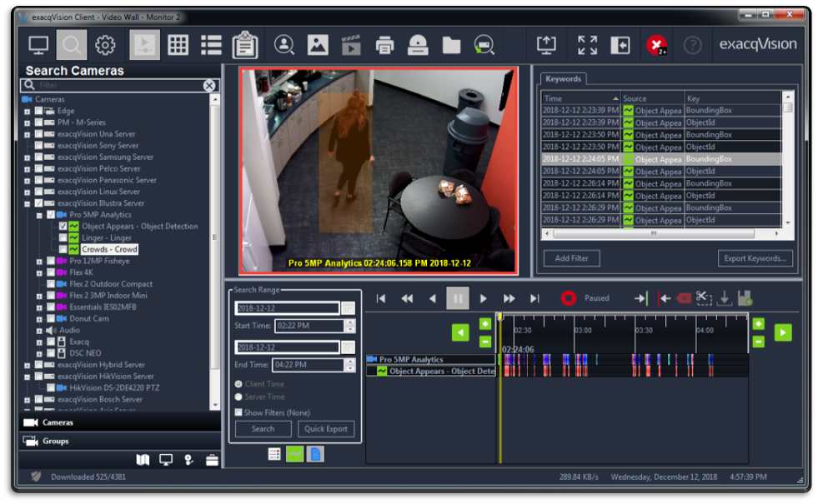Toggle Object Appears - Object Detection checkbox
Image resolution: width=818 pixels, height=504 pixels.
pyautogui.click(x=63, y=227)
